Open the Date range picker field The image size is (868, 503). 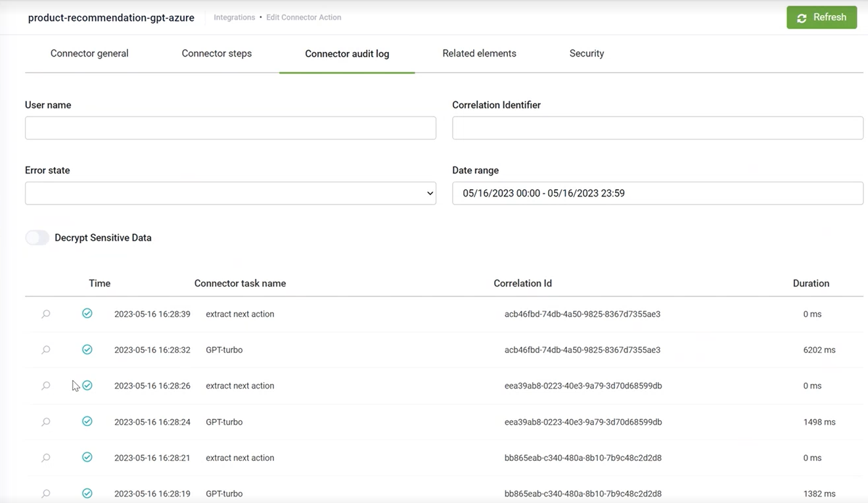[658, 193]
